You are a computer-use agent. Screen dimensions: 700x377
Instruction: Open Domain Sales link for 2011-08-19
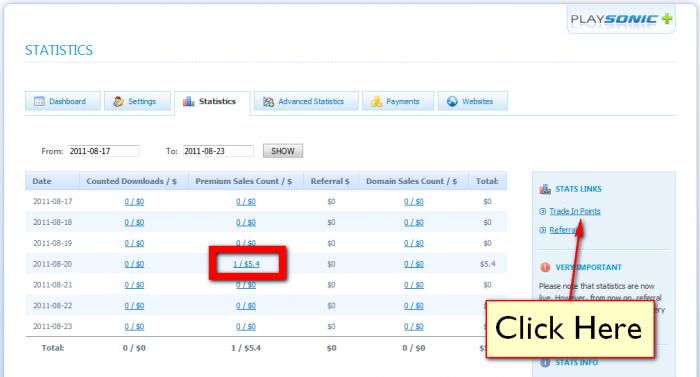(413, 243)
